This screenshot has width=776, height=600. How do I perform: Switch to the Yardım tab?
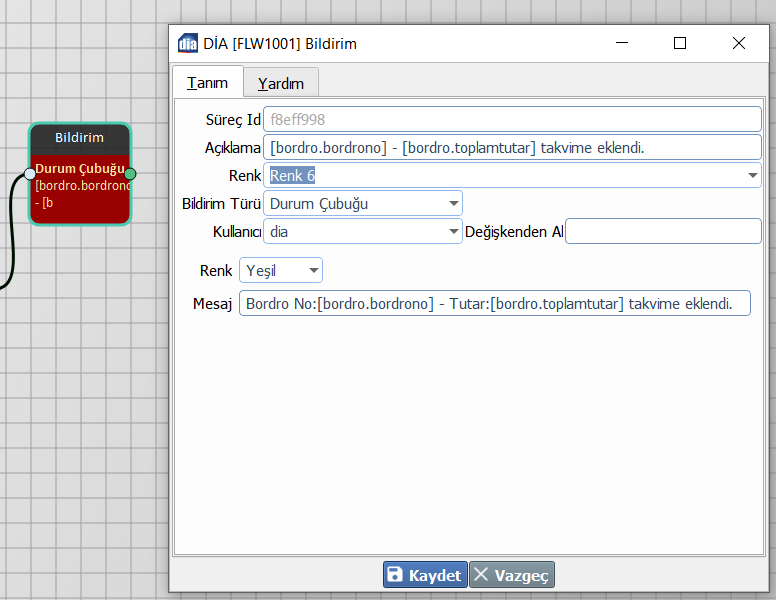pos(281,83)
